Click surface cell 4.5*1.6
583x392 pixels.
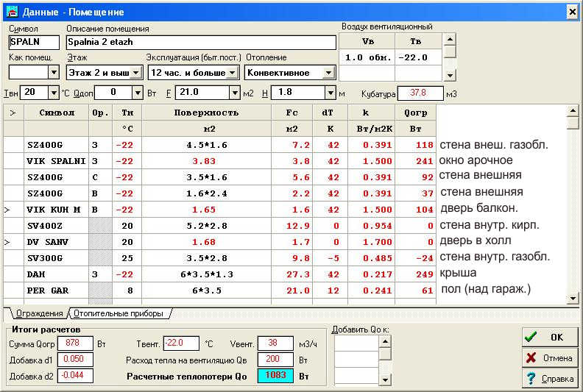pyautogui.click(x=207, y=146)
